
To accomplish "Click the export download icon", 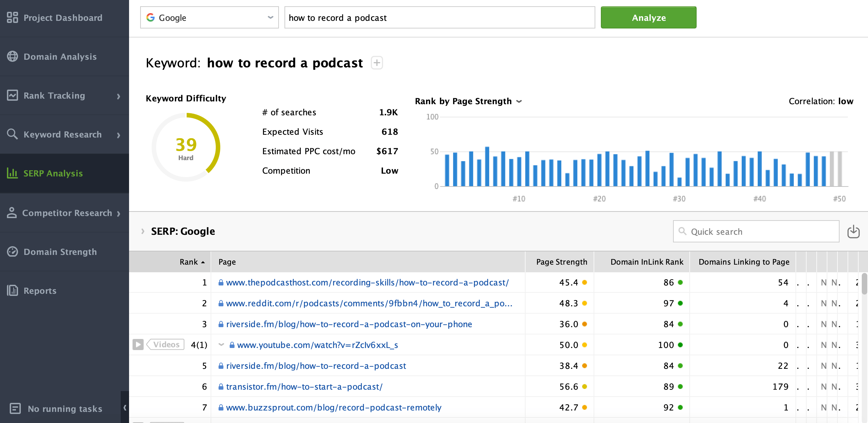I will point(853,232).
